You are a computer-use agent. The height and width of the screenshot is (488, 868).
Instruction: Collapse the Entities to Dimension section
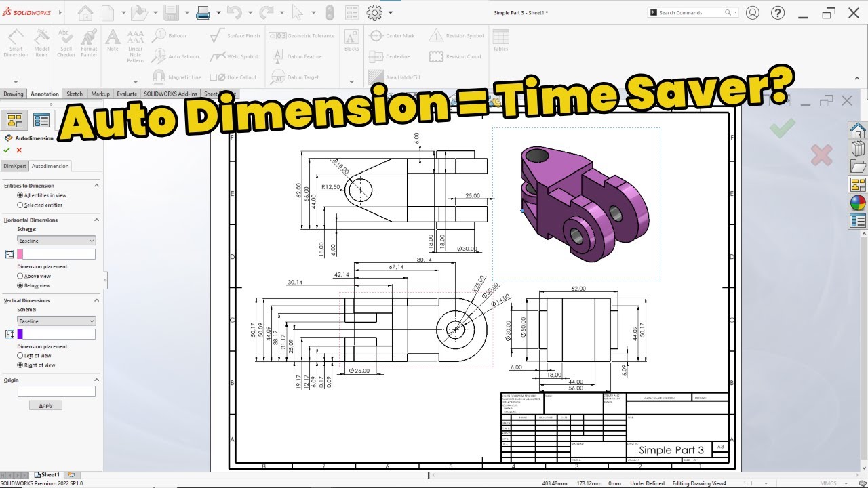pyautogui.click(x=96, y=185)
